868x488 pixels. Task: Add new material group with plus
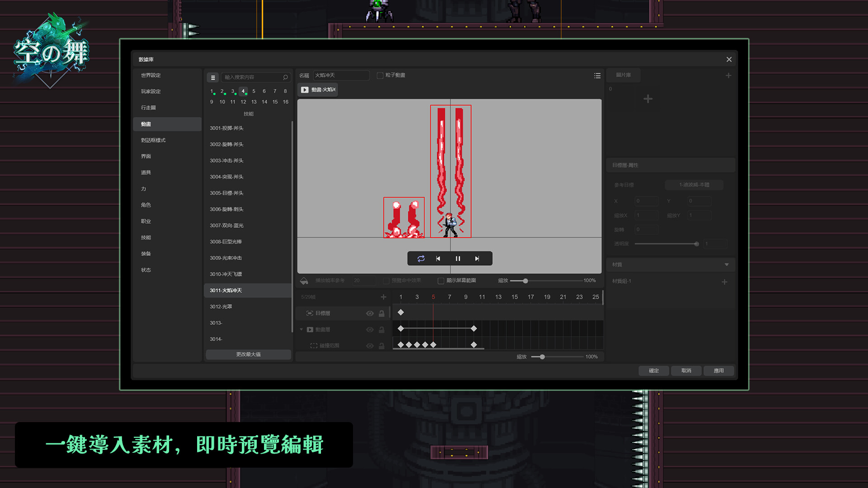(724, 282)
